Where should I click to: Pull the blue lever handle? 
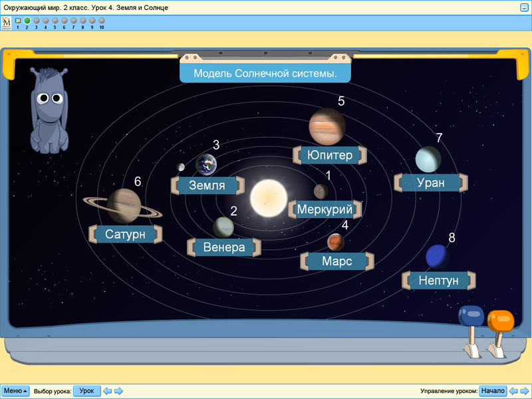tap(471, 316)
